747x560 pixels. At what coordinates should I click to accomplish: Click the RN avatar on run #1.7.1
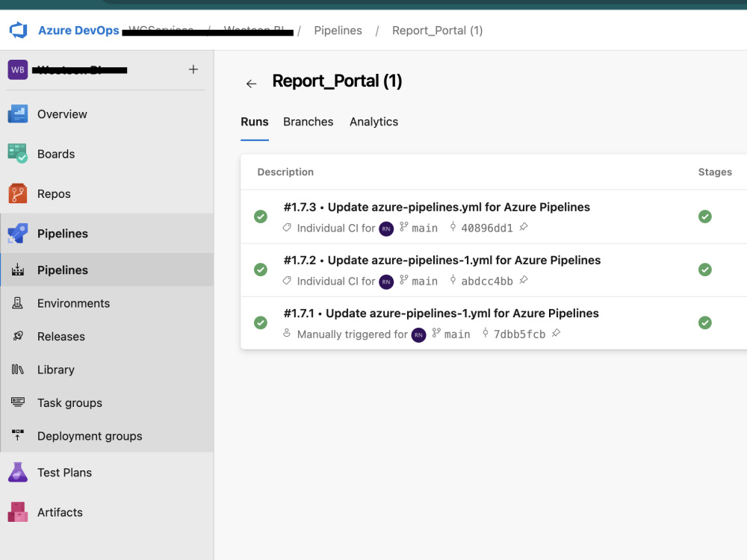[x=418, y=335]
